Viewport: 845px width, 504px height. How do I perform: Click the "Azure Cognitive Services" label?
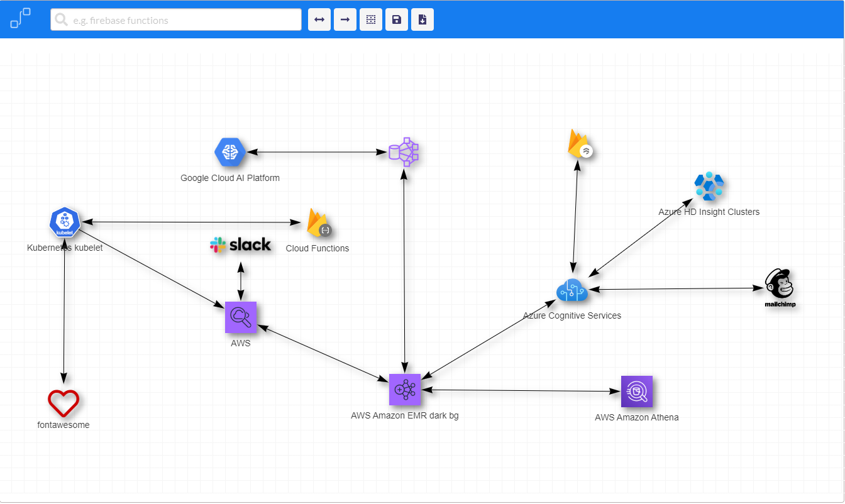pos(572,315)
